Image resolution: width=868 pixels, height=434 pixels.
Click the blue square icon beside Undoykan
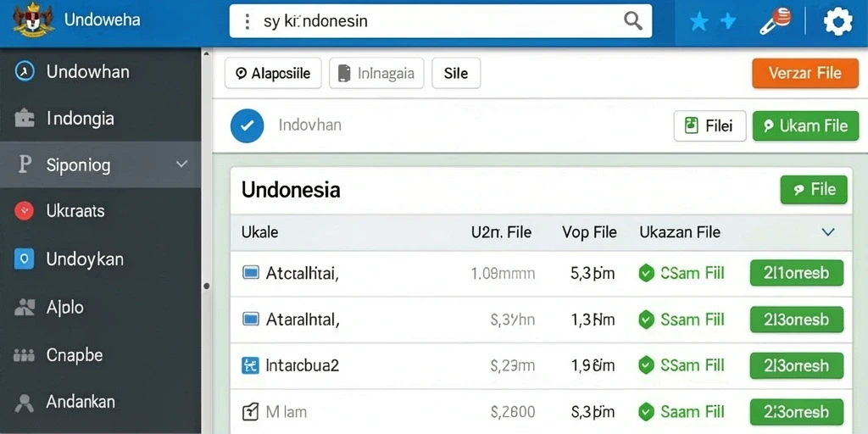click(25, 259)
